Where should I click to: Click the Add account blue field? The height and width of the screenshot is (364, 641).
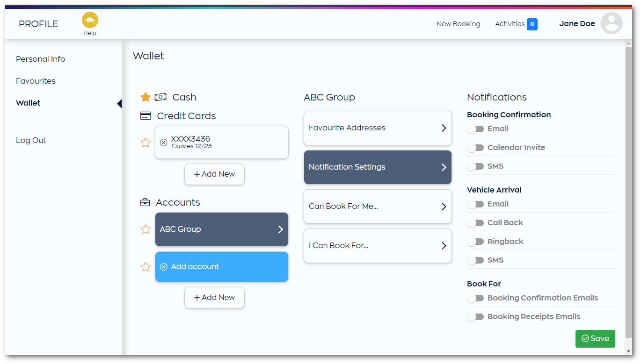[222, 267]
